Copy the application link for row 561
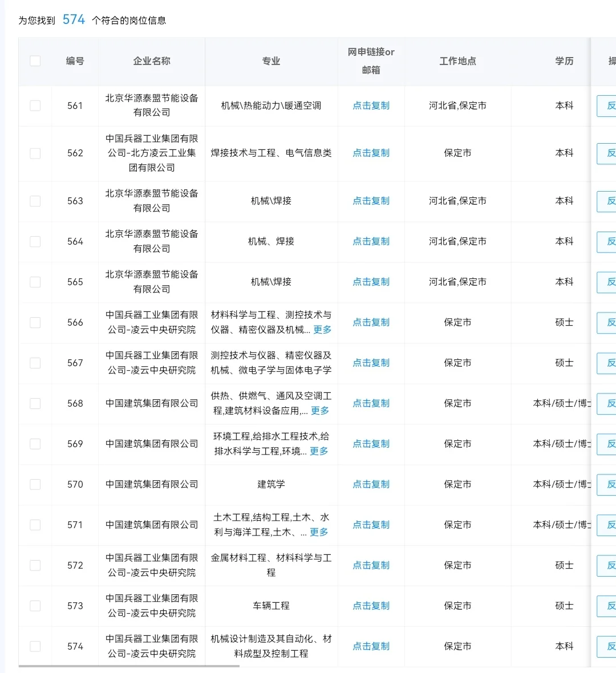Screen dimensions: 616x673 coord(371,106)
